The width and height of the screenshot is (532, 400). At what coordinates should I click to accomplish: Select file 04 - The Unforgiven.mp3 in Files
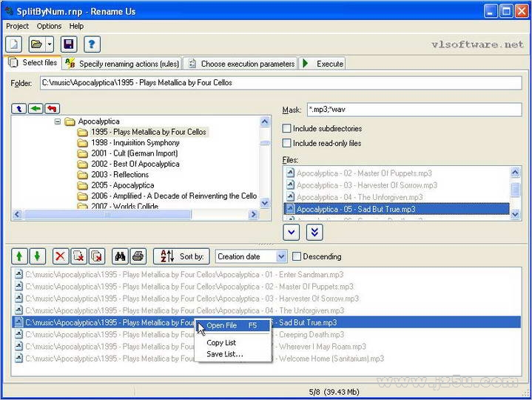360,197
